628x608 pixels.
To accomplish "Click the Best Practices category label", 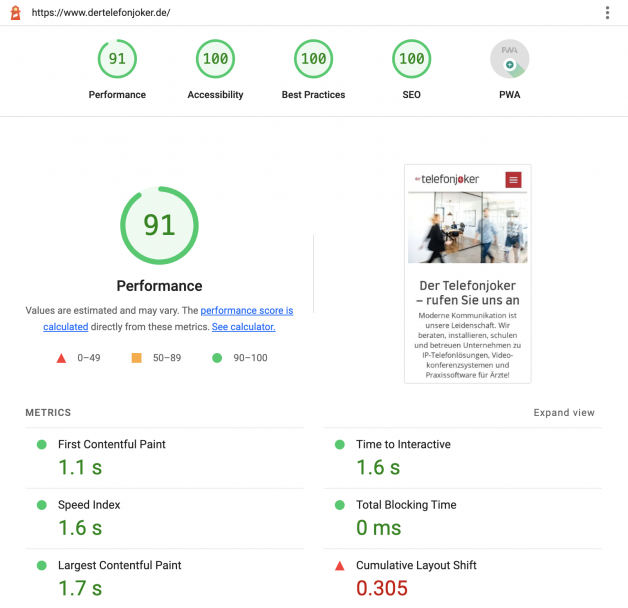I will 314,95.
